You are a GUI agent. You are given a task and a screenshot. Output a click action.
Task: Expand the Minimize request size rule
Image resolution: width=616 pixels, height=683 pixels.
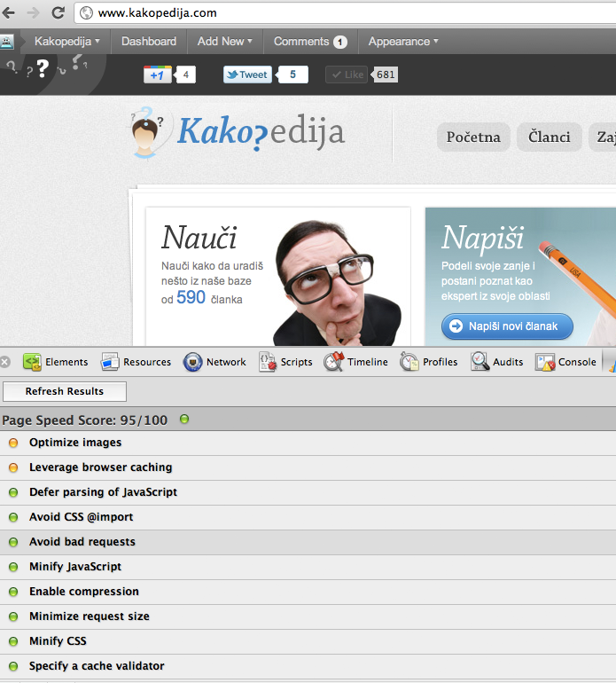[x=308, y=616]
